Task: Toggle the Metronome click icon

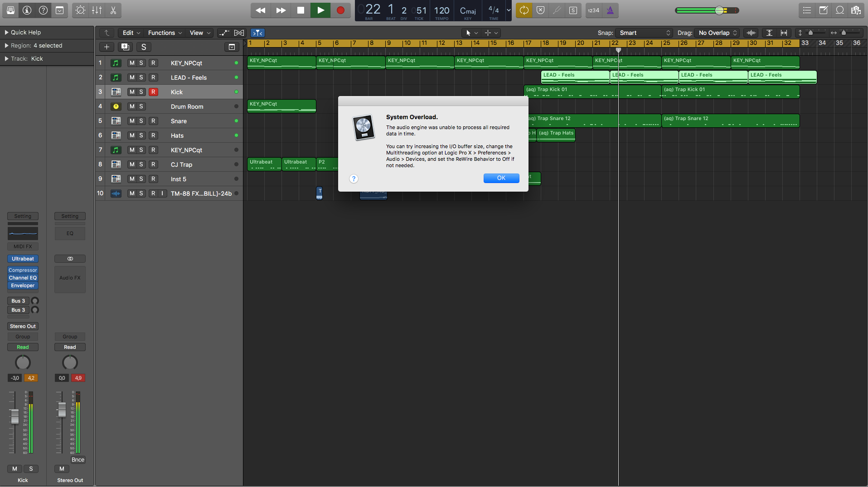Action: [610, 10]
